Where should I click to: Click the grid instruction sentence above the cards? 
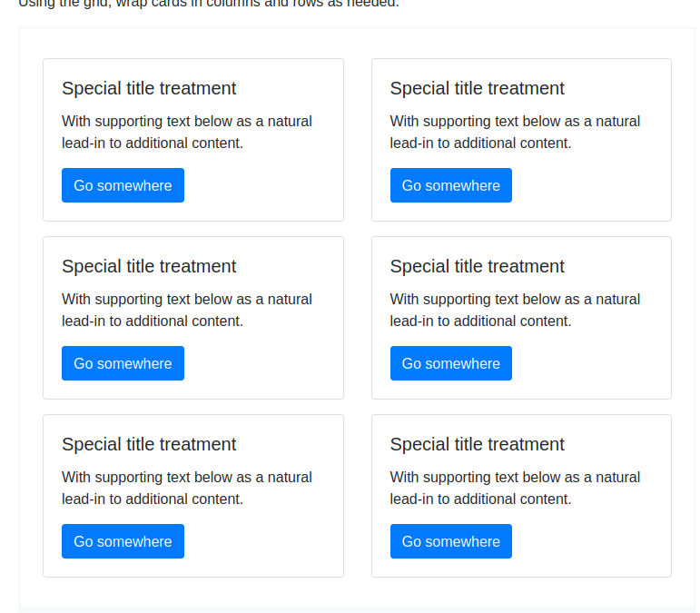point(209,4)
